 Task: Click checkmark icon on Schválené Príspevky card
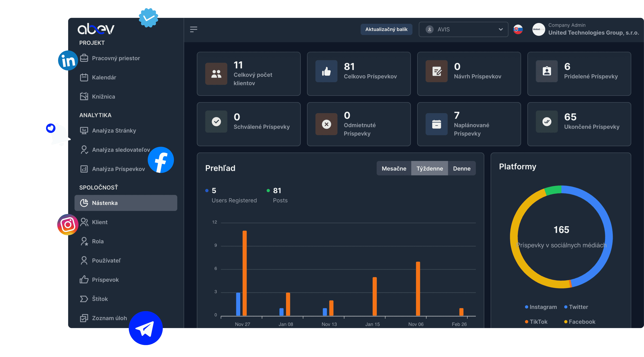216,122
